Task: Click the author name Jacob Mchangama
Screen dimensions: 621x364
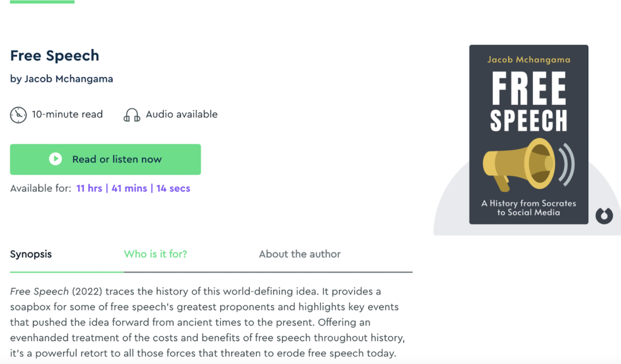Action: pos(68,79)
